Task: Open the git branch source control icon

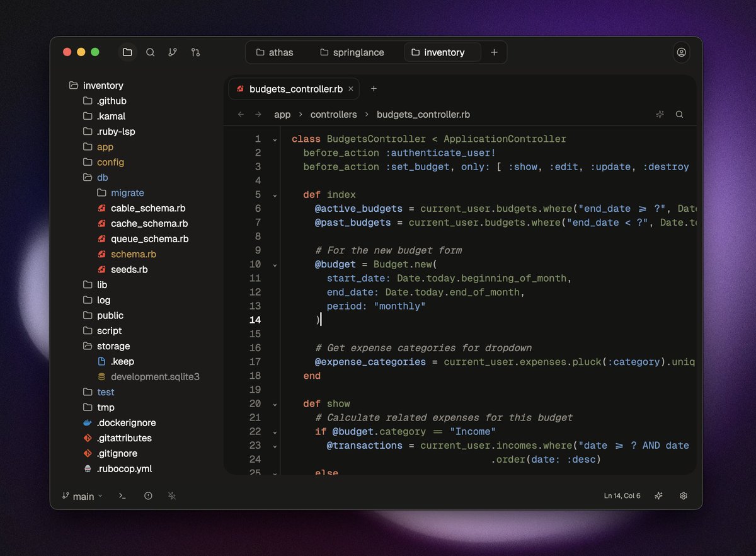Action: pyautogui.click(x=173, y=52)
